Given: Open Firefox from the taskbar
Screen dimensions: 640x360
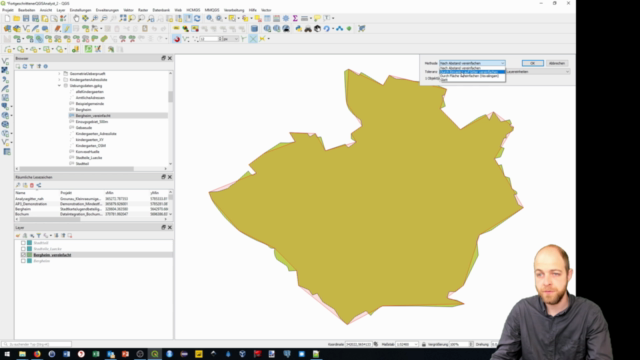Looking at the screenshot, I should point(37,354).
